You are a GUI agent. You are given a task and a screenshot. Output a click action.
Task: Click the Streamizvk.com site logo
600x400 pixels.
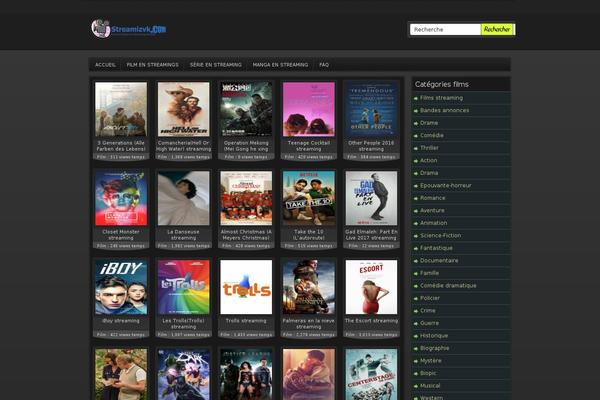[x=129, y=29]
